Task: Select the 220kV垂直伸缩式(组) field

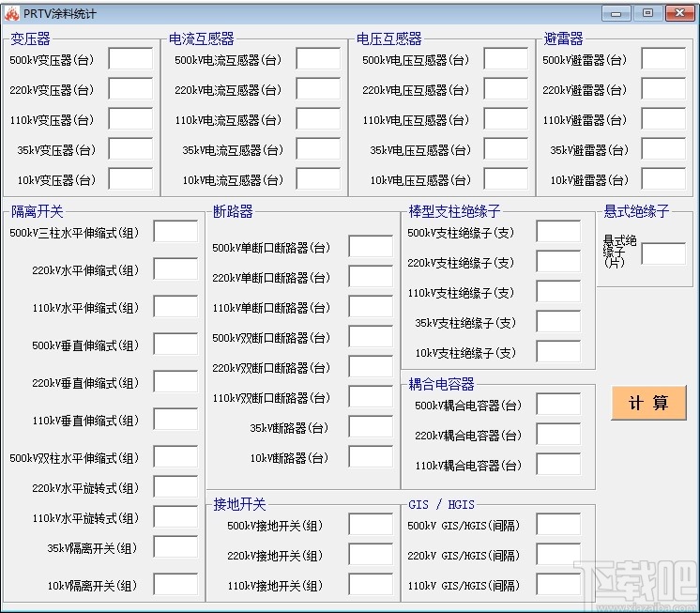Action: (175, 381)
